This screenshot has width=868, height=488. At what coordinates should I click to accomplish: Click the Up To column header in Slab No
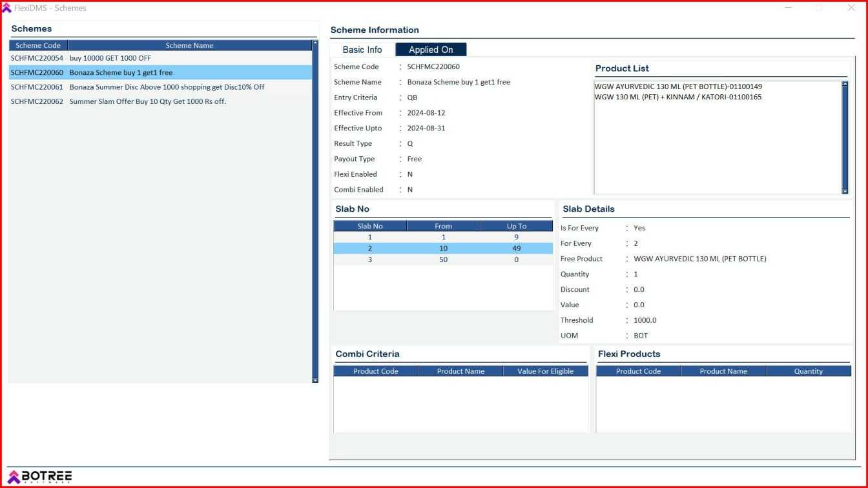pyautogui.click(x=516, y=226)
